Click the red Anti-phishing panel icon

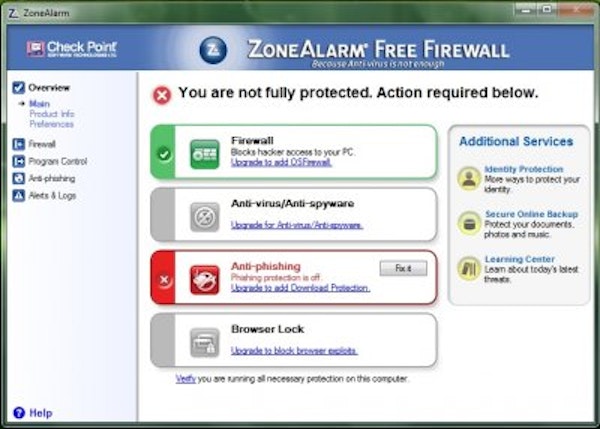point(205,278)
